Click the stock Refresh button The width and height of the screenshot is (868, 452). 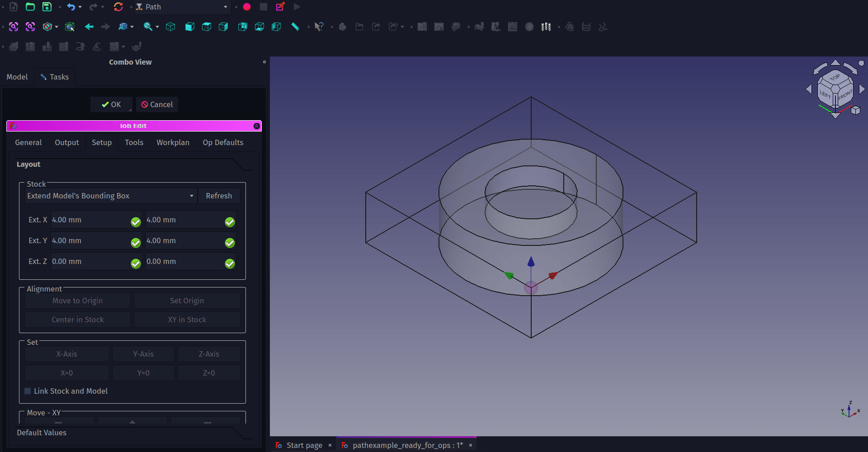point(219,196)
